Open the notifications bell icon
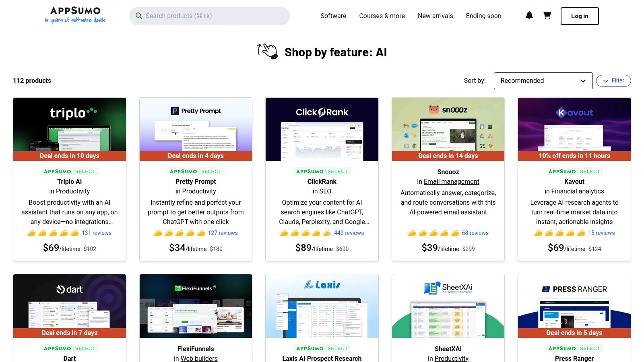Viewport: 644px width, 362px height. (x=529, y=16)
